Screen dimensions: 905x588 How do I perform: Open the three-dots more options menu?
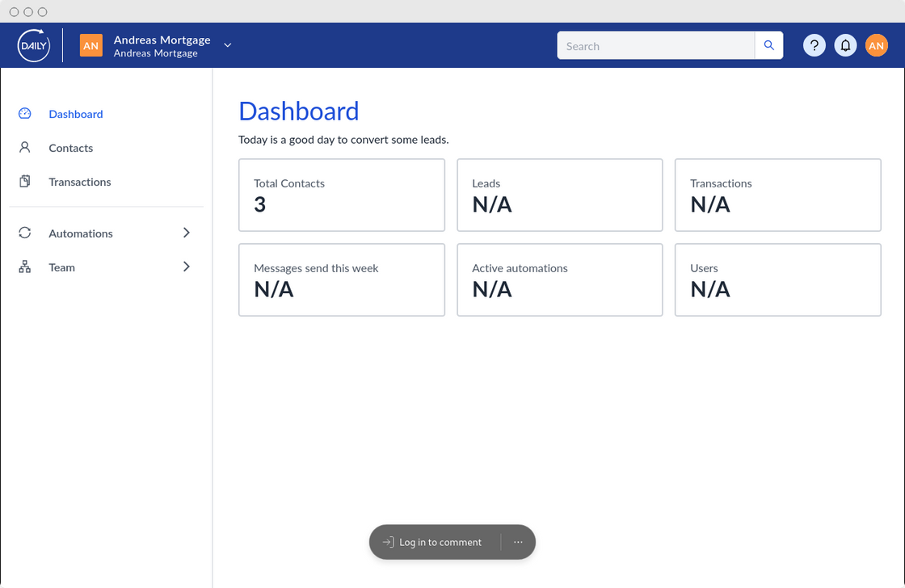(518, 542)
